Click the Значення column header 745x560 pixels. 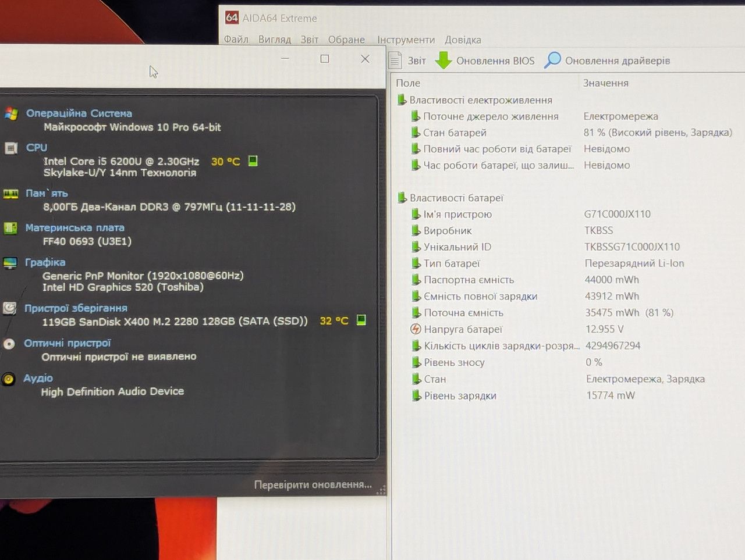(x=606, y=83)
